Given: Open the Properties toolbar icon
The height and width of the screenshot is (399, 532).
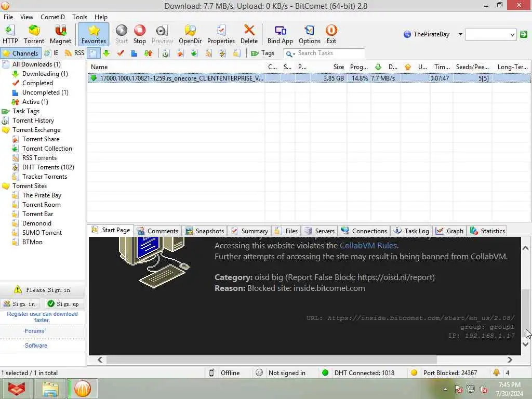Looking at the screenshot, I should [221, 34].
